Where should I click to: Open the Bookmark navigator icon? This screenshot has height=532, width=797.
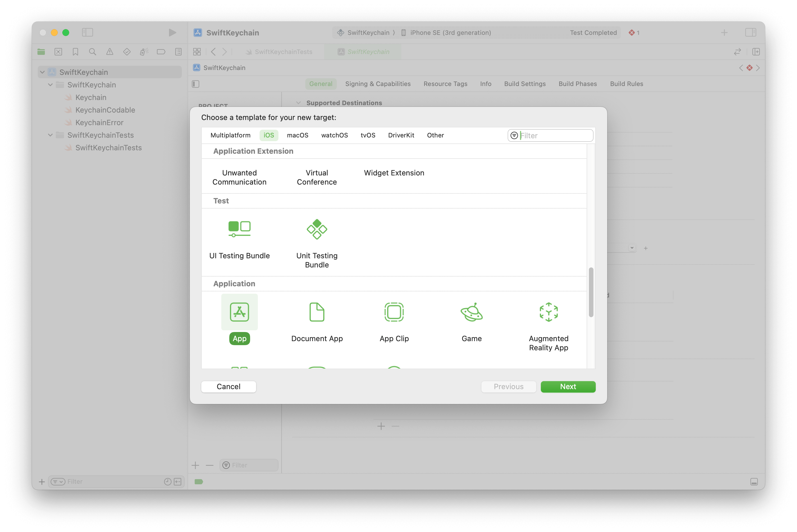pyautogui.click(x=75, y=51)
